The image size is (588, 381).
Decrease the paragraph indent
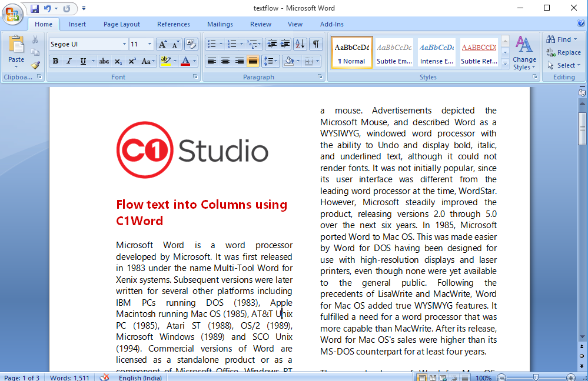[271, 44]
